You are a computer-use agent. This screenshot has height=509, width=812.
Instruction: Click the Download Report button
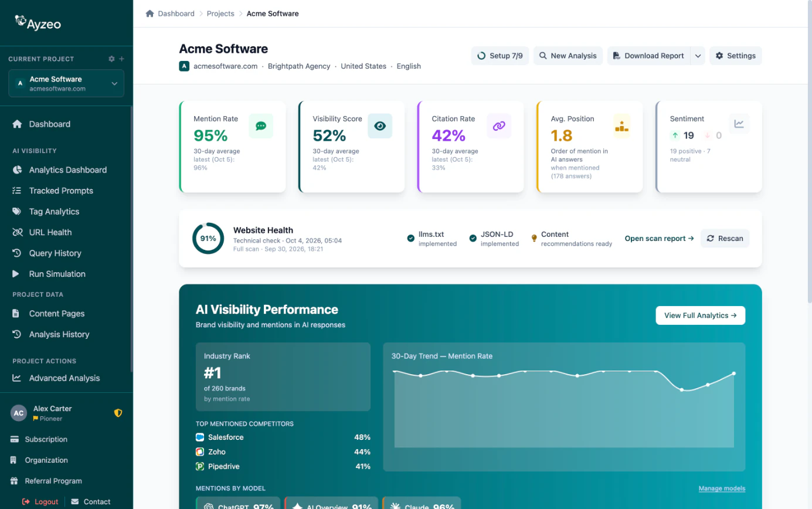pos(648,56)
